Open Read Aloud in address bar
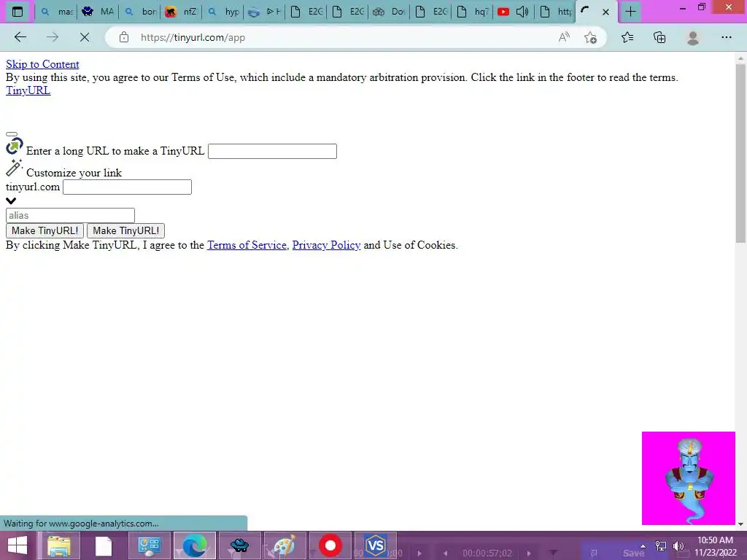 pyautogui.click(x=564, y=37)
